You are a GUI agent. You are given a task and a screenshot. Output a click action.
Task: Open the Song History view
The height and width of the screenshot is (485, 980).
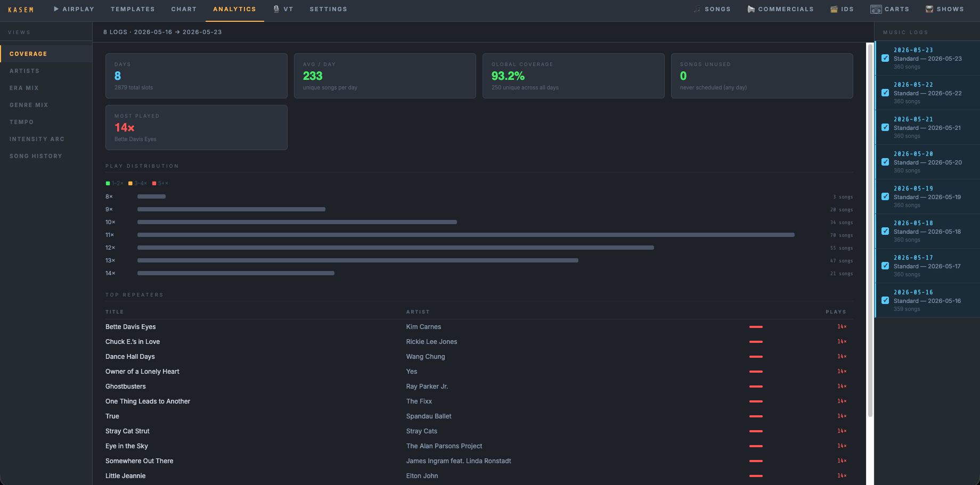tap(46, 156)
